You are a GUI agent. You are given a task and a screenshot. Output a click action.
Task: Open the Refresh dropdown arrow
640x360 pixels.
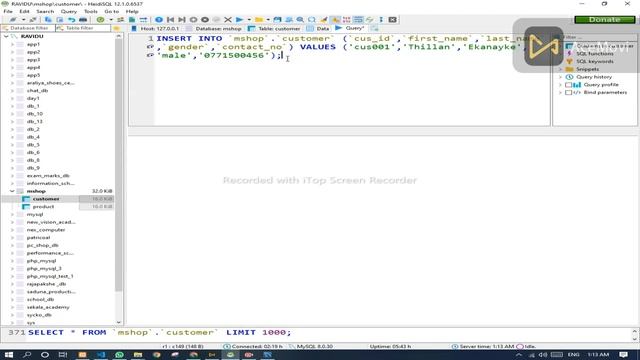pos(111,20)
